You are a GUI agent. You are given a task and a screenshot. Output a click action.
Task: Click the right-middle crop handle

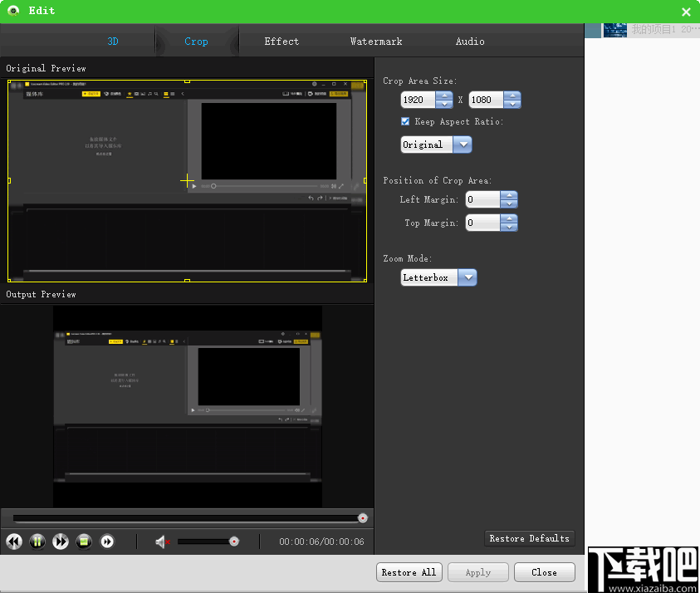coord(365,180)
